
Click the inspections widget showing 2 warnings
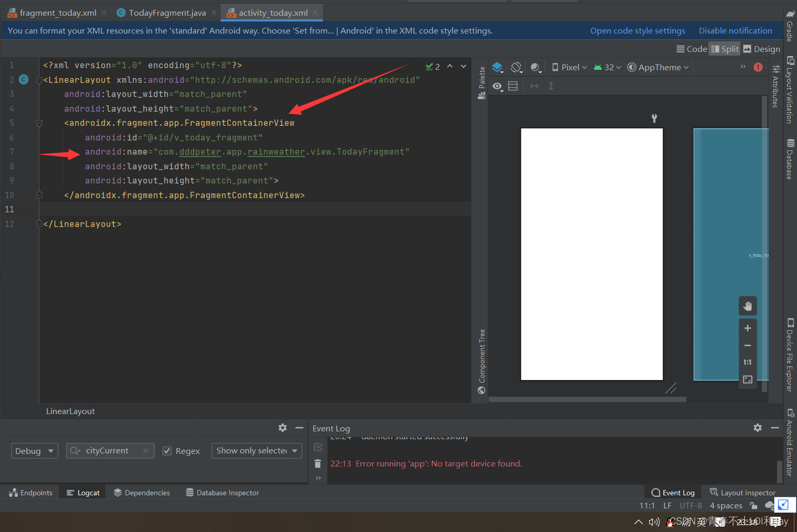[433, 67]
